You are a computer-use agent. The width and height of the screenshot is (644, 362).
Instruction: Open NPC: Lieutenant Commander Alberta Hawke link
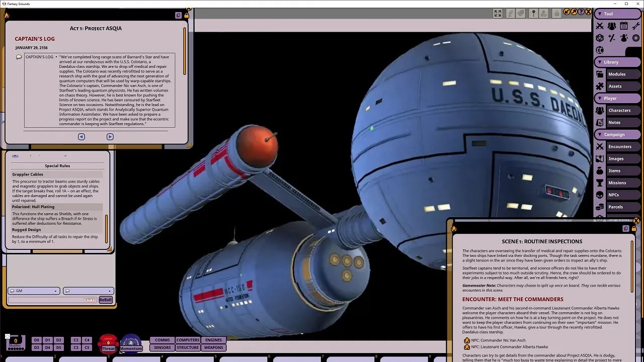[509, 347]
